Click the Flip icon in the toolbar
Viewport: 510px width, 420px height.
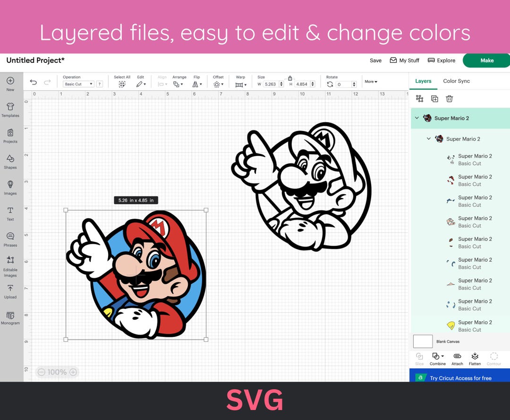(196, 84)
